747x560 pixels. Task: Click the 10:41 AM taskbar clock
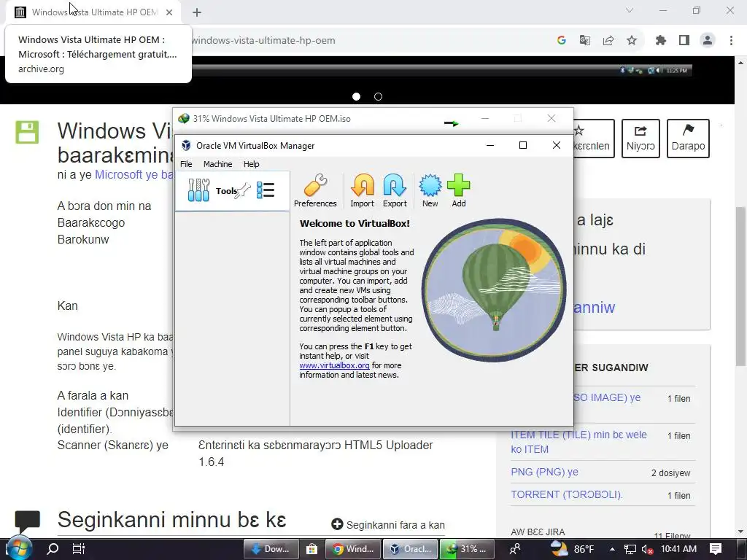coord(679,549)
